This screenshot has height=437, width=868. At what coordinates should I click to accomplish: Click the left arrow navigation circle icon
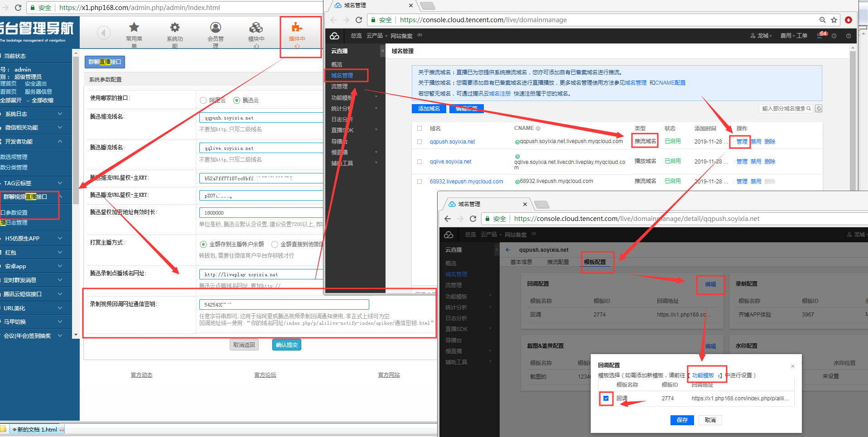coord(104,33)
